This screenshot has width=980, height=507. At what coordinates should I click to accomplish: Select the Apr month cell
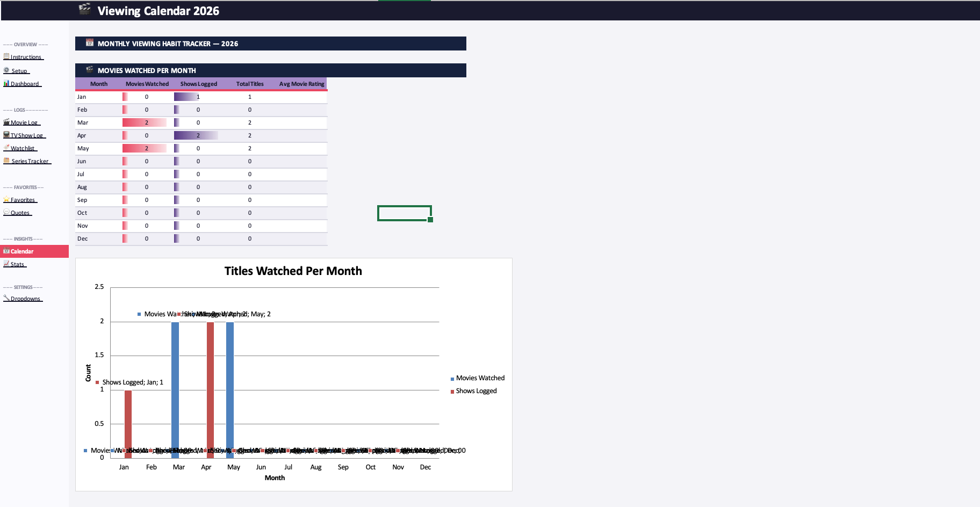(x=99, y=135)
